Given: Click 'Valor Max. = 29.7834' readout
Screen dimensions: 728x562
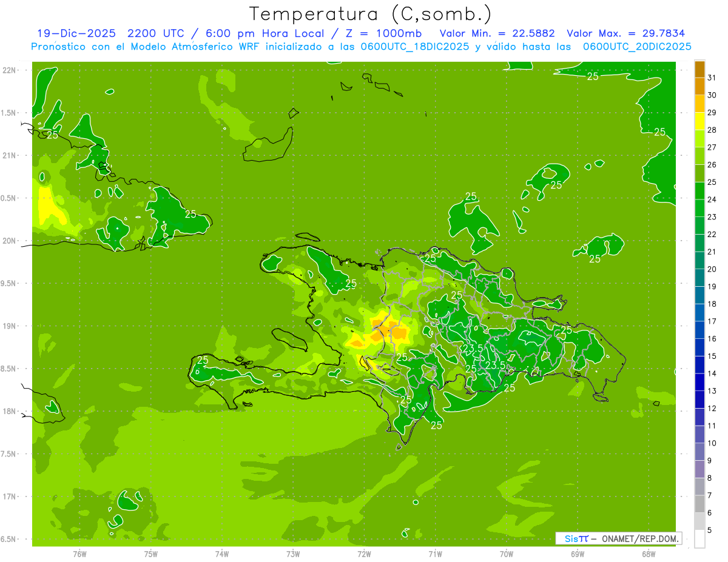Looking at the screenshot, I should point(626,33).
